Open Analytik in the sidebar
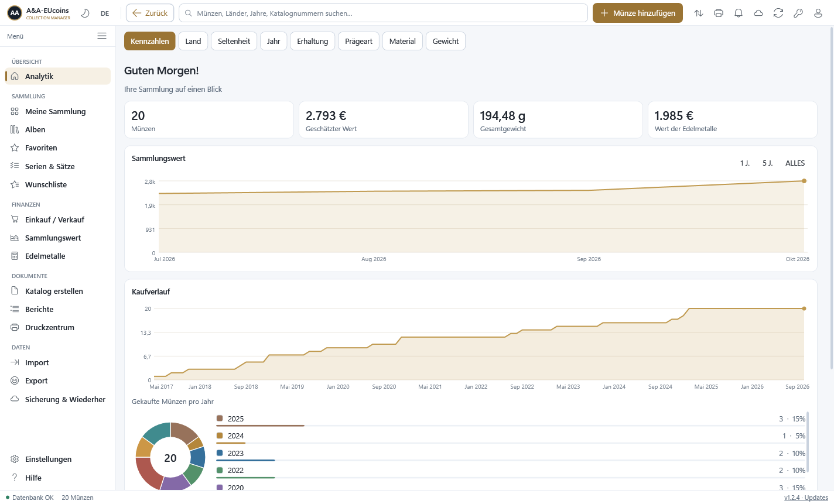This screenshot has width=834, height=504. pos(58,76)
